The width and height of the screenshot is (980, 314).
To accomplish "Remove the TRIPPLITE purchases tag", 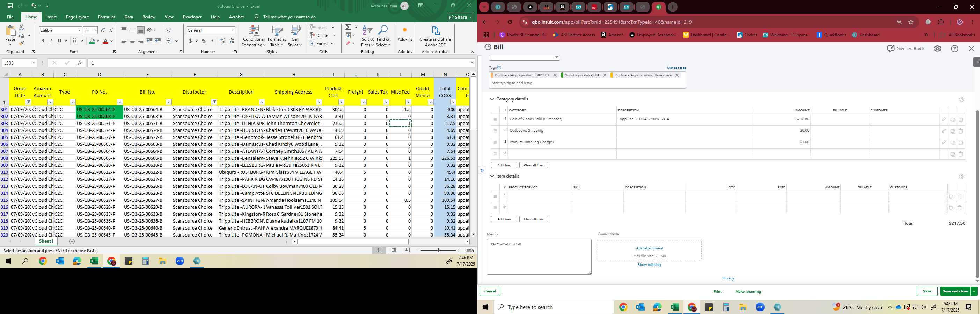I will pos(555,75).
